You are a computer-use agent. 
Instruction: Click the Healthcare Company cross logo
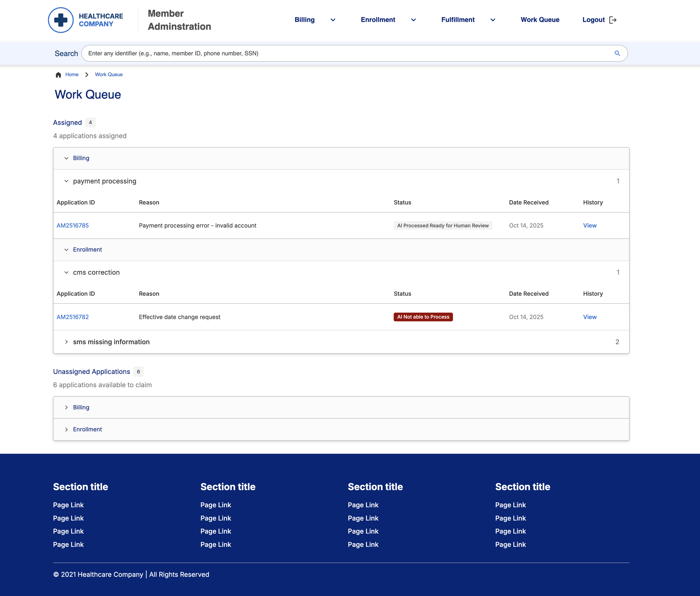point(61,20)
